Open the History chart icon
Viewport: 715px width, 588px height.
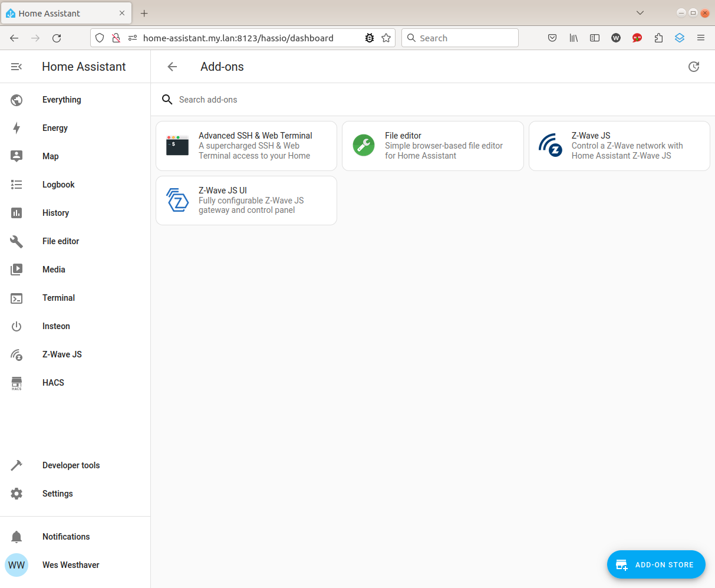pyautogui.click(x=17, y=213)
